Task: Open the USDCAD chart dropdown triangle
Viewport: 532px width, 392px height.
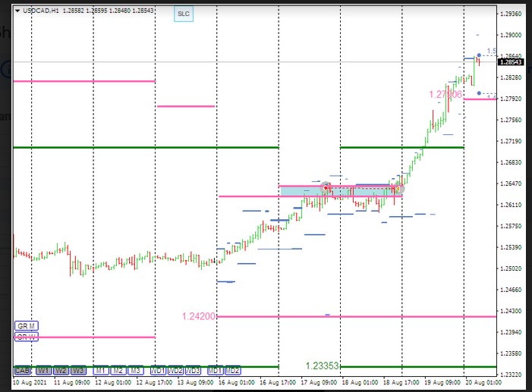Action: pos(17,11)
